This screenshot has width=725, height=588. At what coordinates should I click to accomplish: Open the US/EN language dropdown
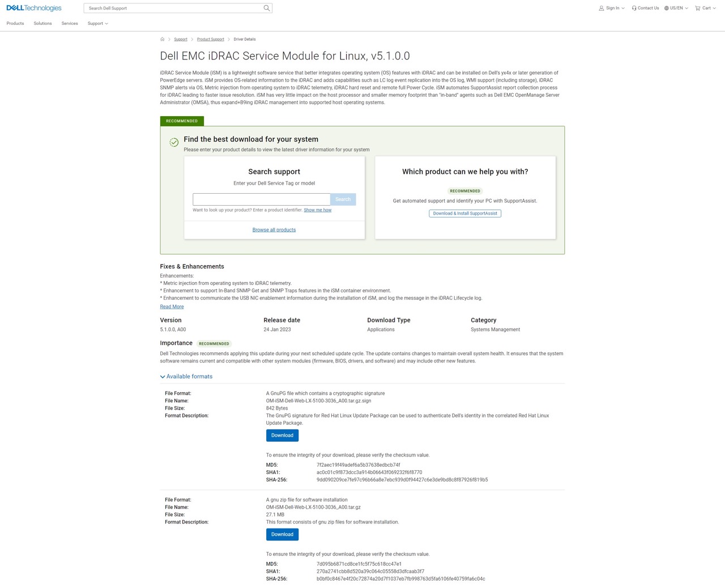686,8
